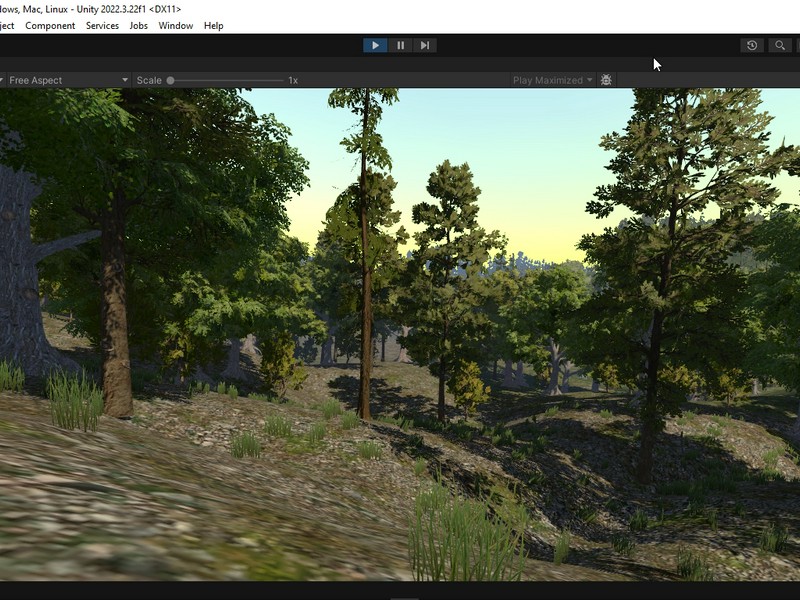Open the Component menu
This screenshot has height=600, width=800.
click(50, 25)
